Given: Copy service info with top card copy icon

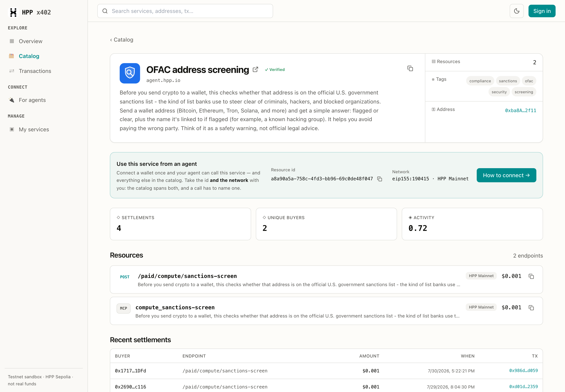Looking at the screenshot, I should (410, 69).
